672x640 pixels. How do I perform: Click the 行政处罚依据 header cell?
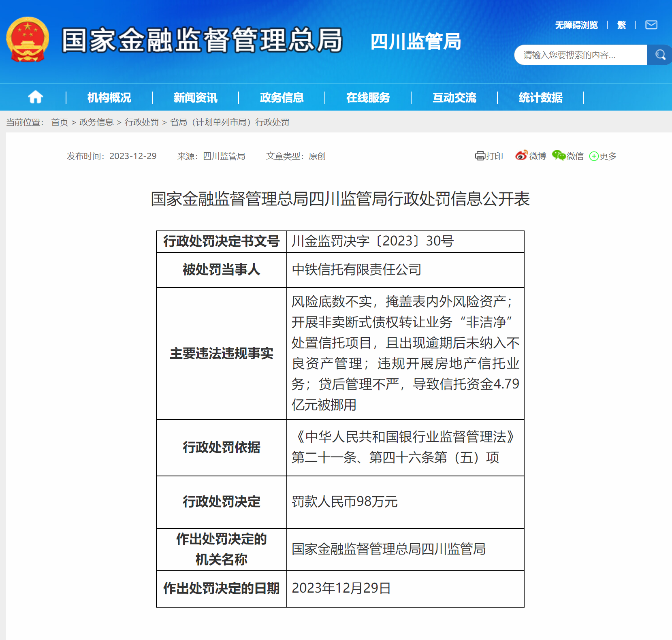(x=222, y=448)
